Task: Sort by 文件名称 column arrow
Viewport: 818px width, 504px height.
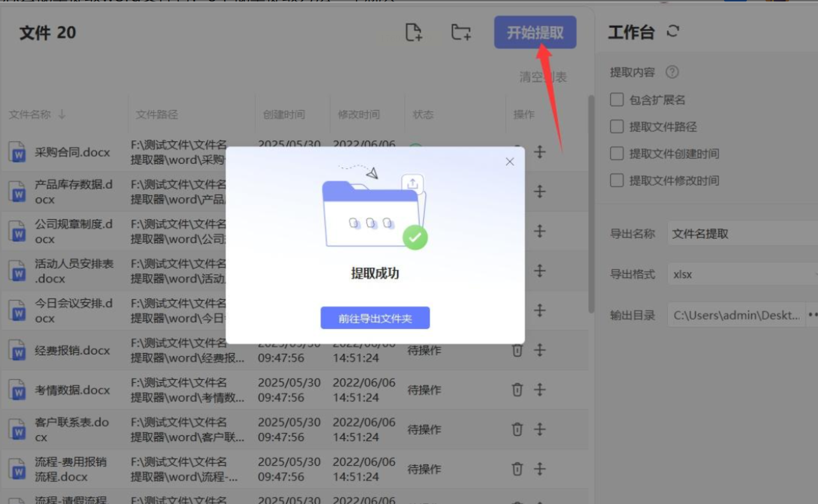Action: coord(62,114)
